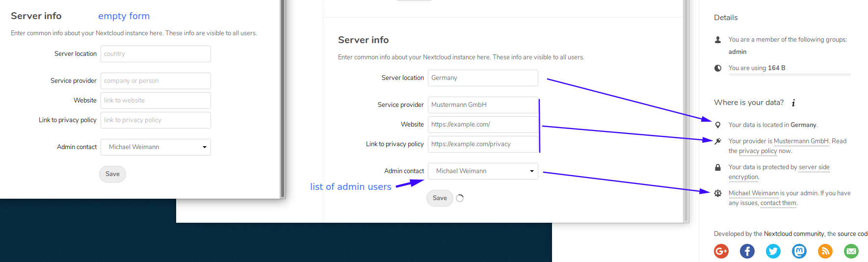Click the Google Plus social icon
This screenshot has width=868, height=262.
[x=721, y=251]
